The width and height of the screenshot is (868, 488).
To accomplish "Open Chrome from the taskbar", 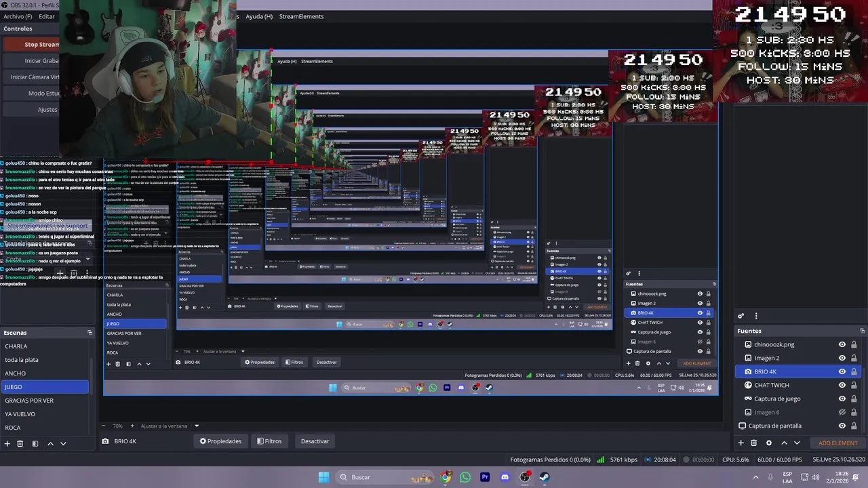I will click(446, 477).
